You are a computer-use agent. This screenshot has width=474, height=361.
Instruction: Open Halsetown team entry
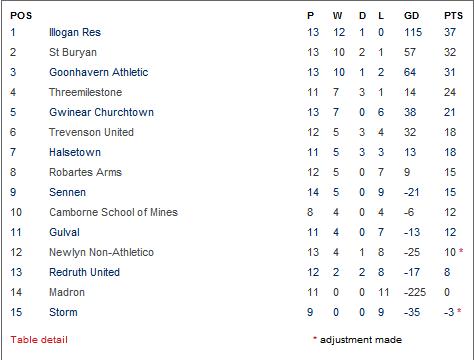[75, 152]
